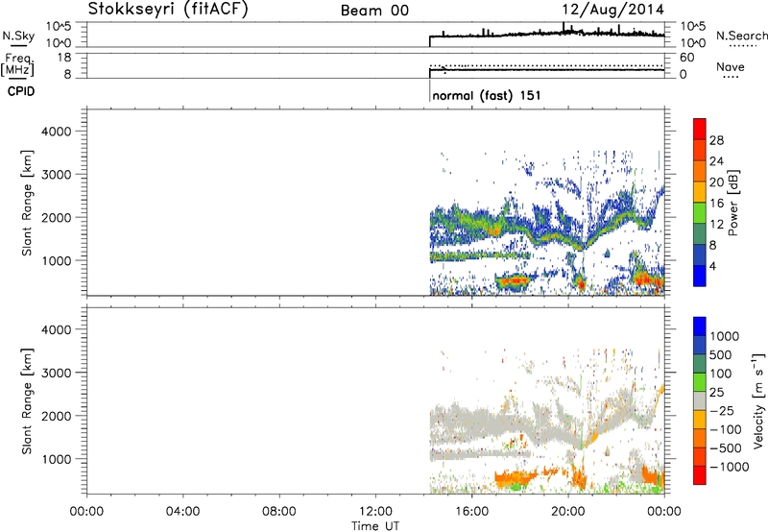
Task: Click the 'N.Search' legend label
Action: pos(741,36)
